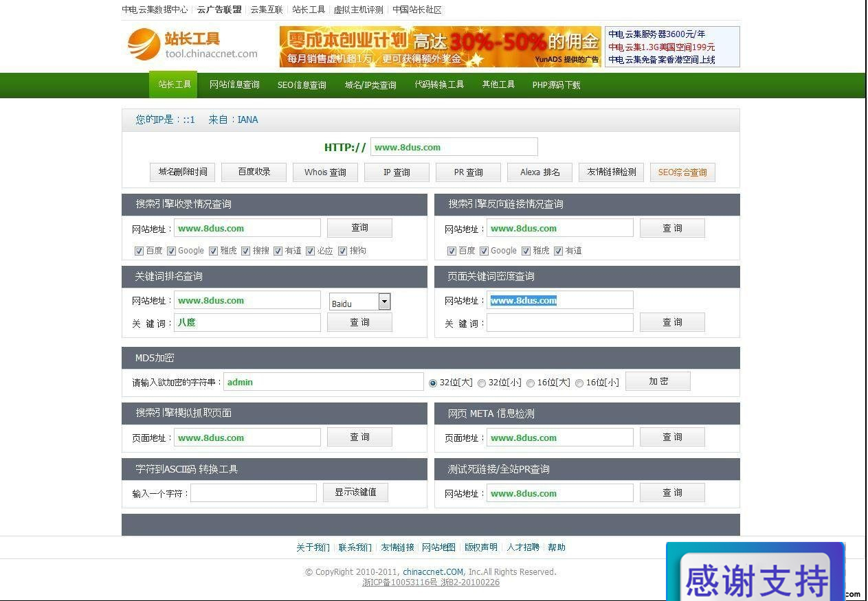This screenshot has height=601, width=868.
Task: Open 网站地图 footer link
Action: 439,547
